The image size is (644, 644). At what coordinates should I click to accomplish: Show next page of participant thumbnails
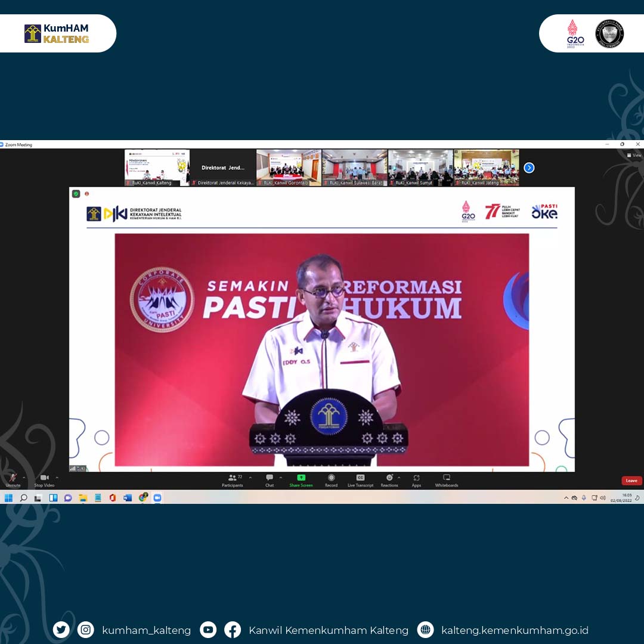pyautogui.click(x=529, y=168)
